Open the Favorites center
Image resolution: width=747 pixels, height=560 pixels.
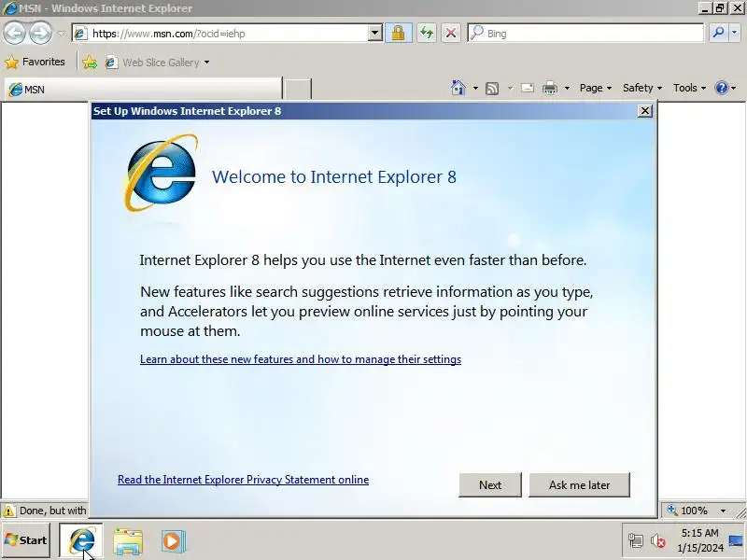click(x=35, y=62)
